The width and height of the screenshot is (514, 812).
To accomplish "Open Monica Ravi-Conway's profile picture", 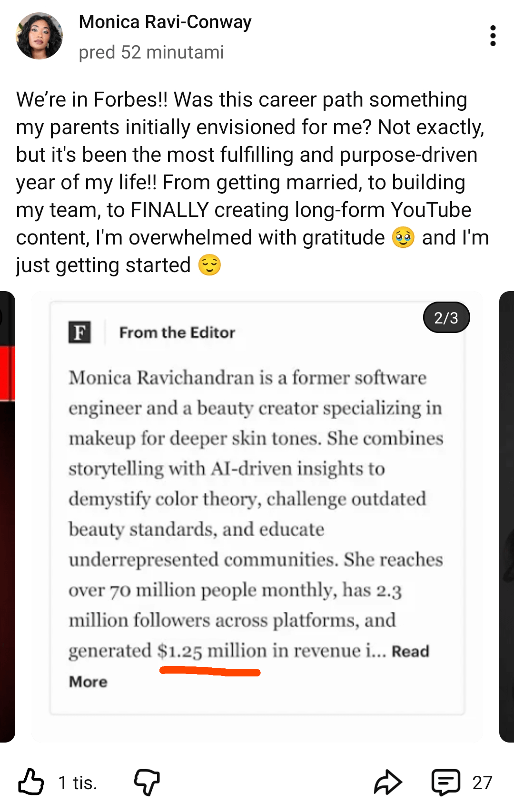I will coord(39,36).
